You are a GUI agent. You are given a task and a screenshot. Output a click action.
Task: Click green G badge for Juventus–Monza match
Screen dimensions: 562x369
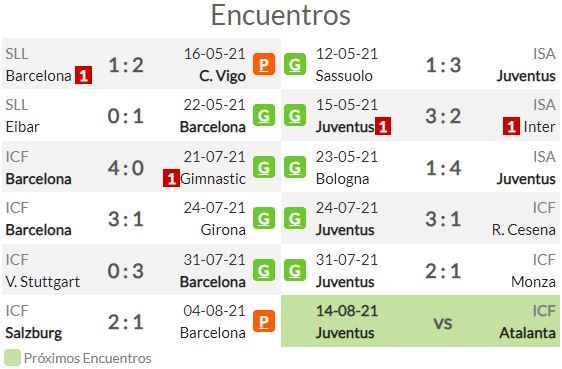point(295,270)
